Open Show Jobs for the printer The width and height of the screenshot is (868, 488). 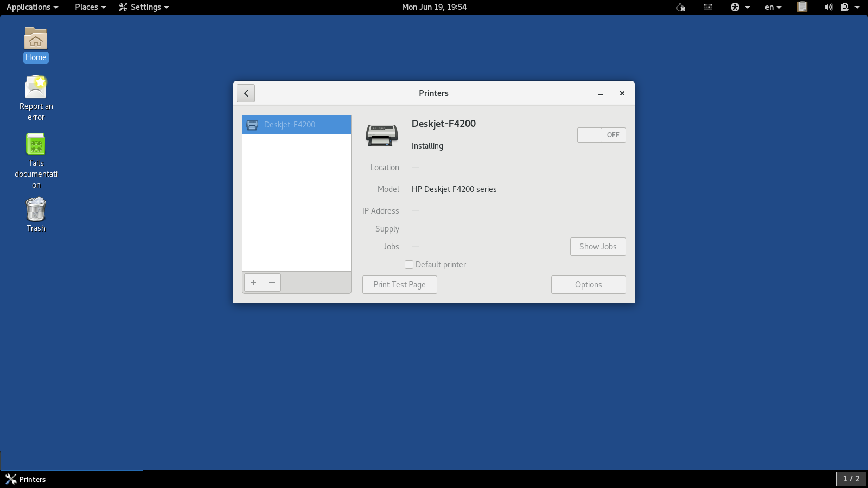(598, 247)
